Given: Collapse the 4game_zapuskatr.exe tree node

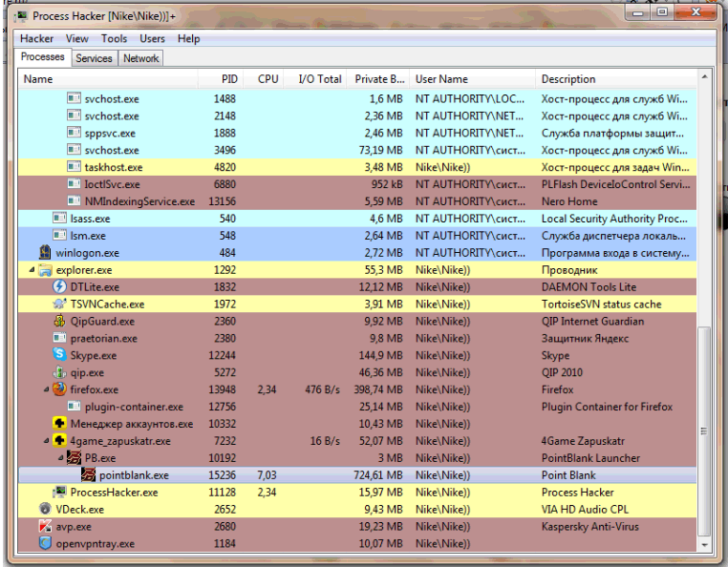Looking at the screenshot, I should 46,440.
